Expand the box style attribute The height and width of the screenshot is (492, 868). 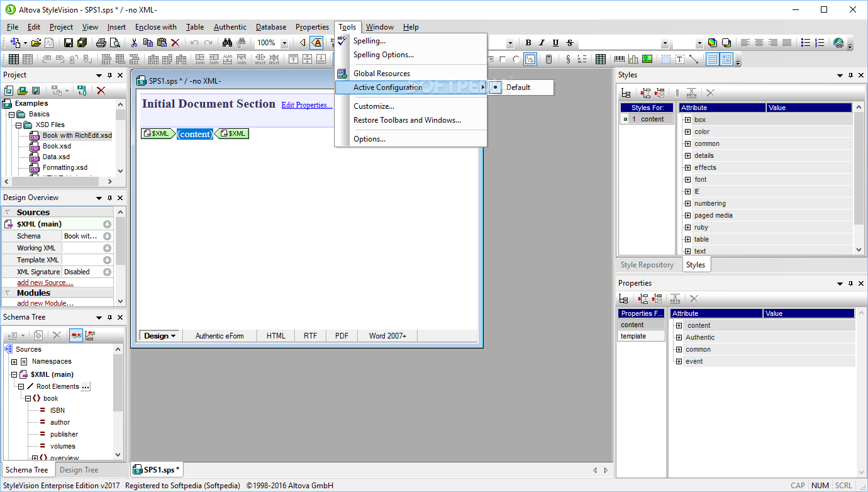pos(687,120)
